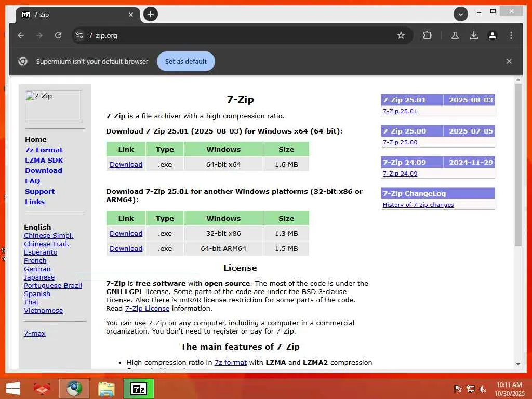Open a new browser tab
Viewport: 532px width, 399px height.
pos(151,14)
